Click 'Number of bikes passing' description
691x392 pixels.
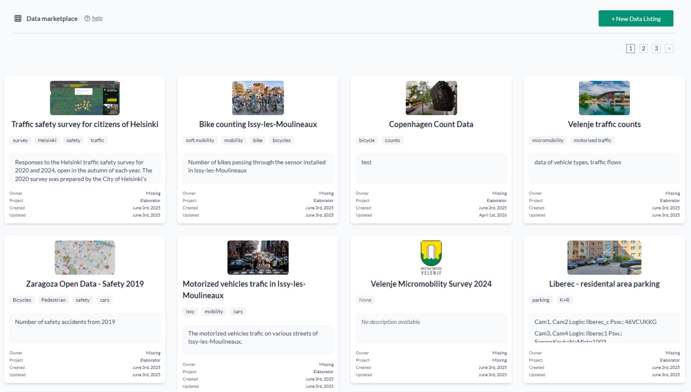click(257, 166)
